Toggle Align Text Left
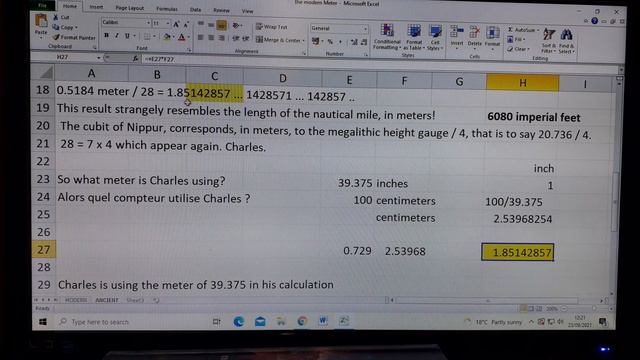This screenshot has width=640, height=360. point(201,38)
